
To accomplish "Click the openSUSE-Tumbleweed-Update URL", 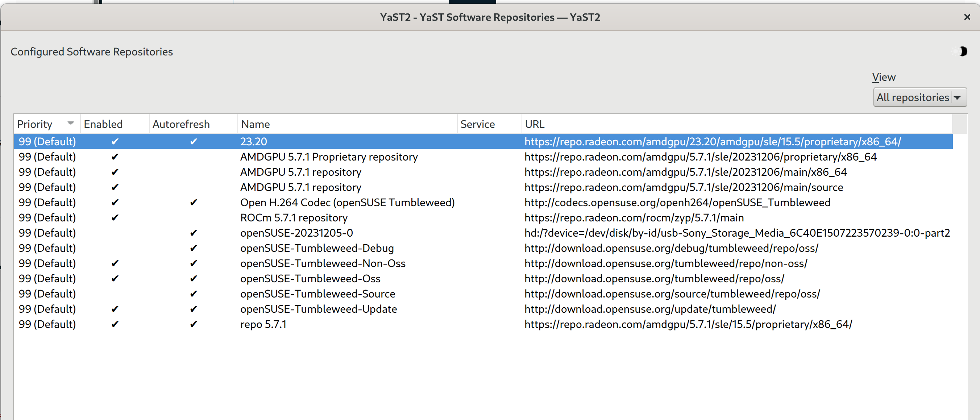I will (x=650, y=309).
